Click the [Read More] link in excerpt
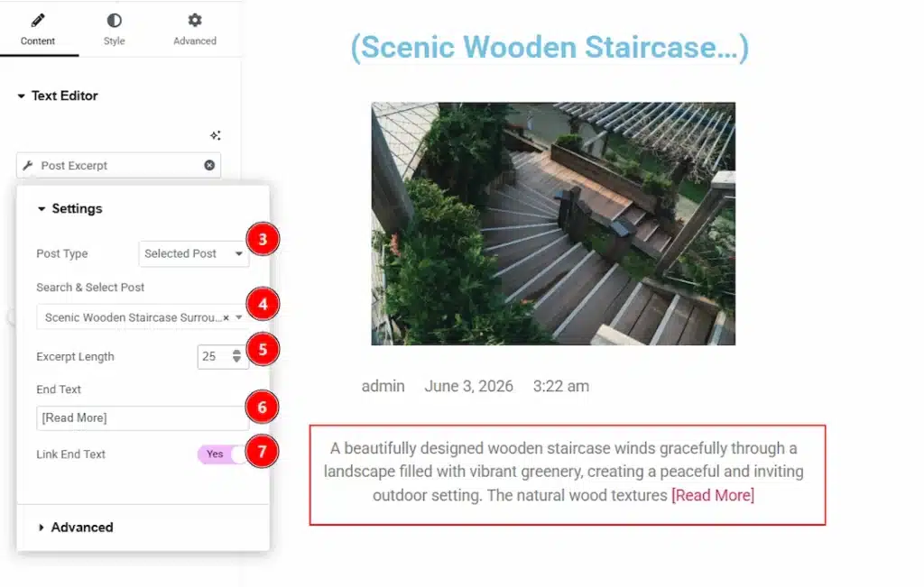The height and width of the screenshot is (587, 924). [713, 495]
